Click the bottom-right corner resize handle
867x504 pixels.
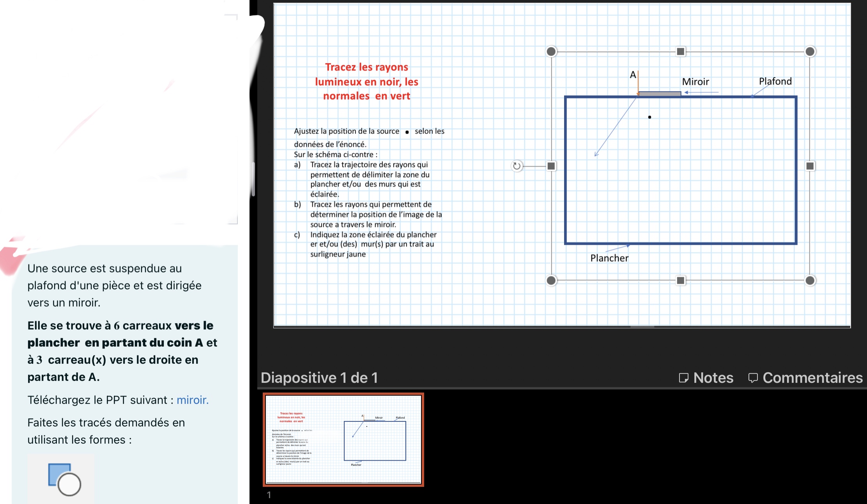(810, 280)
